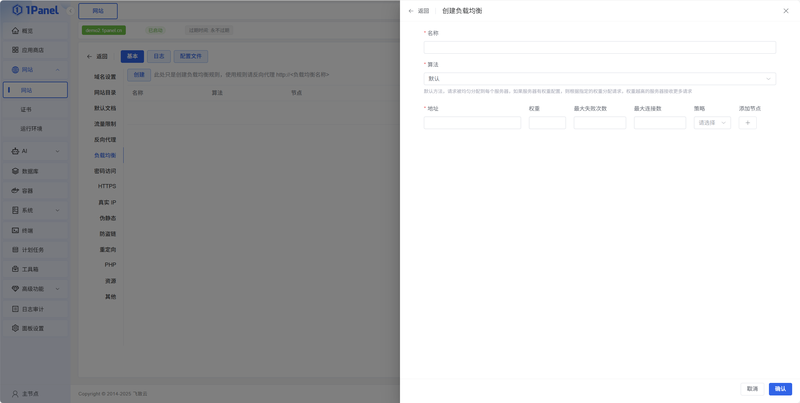The height and width of the screenshot is (403, 800).
Task: Open 默认文档 settings section
Action: pyautogui.click(x=105, y=108)
